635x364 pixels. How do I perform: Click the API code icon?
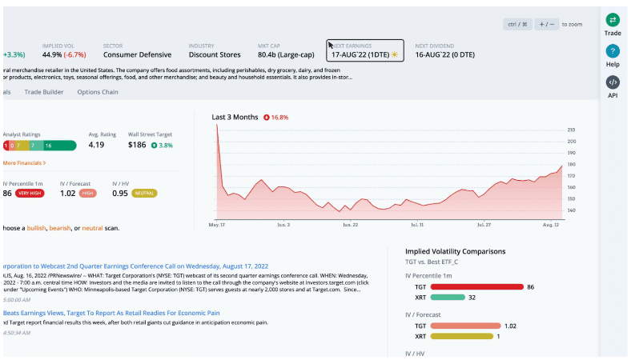coord(613,82)
